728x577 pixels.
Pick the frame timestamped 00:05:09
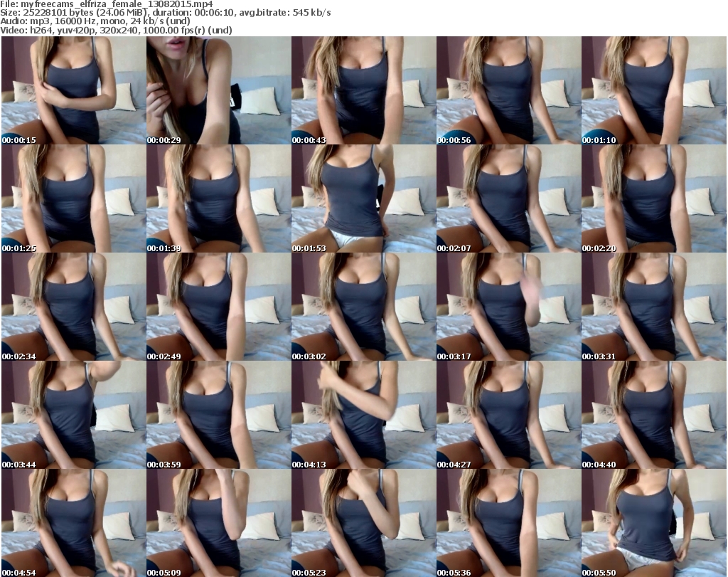tap(219, 523)
